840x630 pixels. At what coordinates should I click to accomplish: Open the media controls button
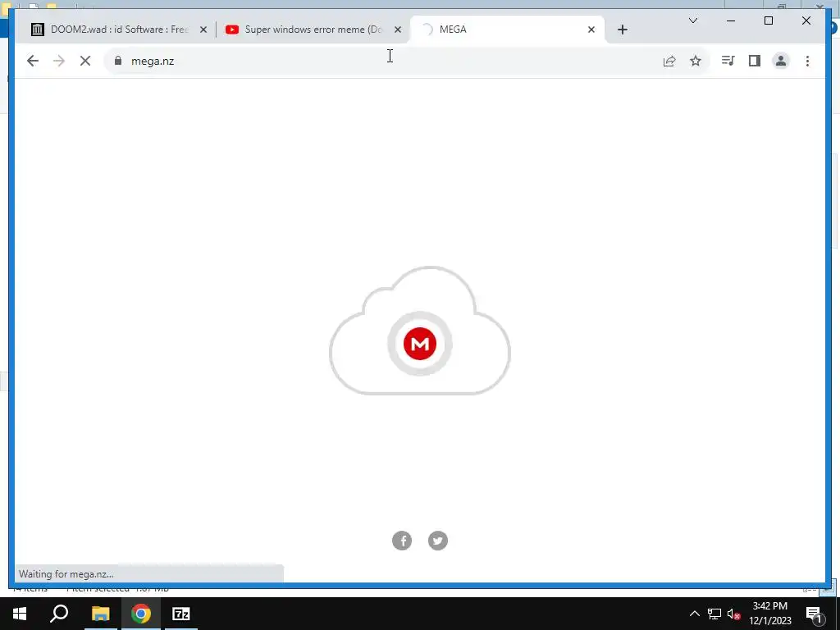pyautogui.click(x=728, y=61)
